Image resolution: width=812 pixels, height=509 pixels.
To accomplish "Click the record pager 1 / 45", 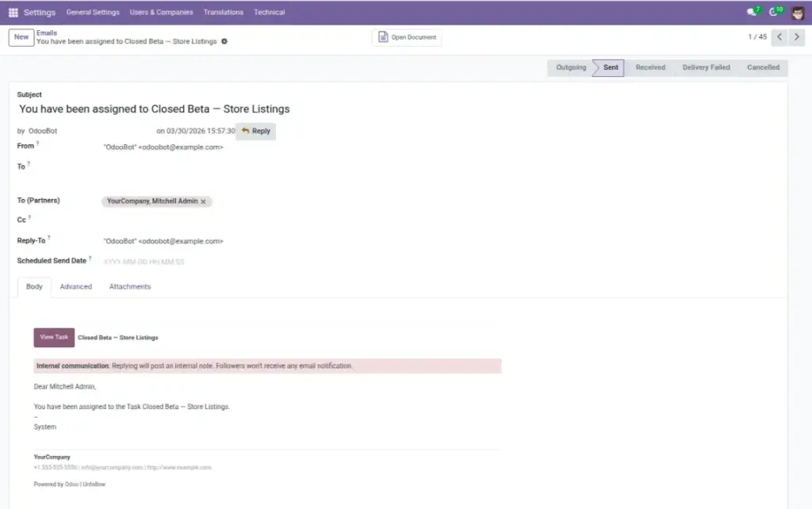I will [x=757, y=37].
